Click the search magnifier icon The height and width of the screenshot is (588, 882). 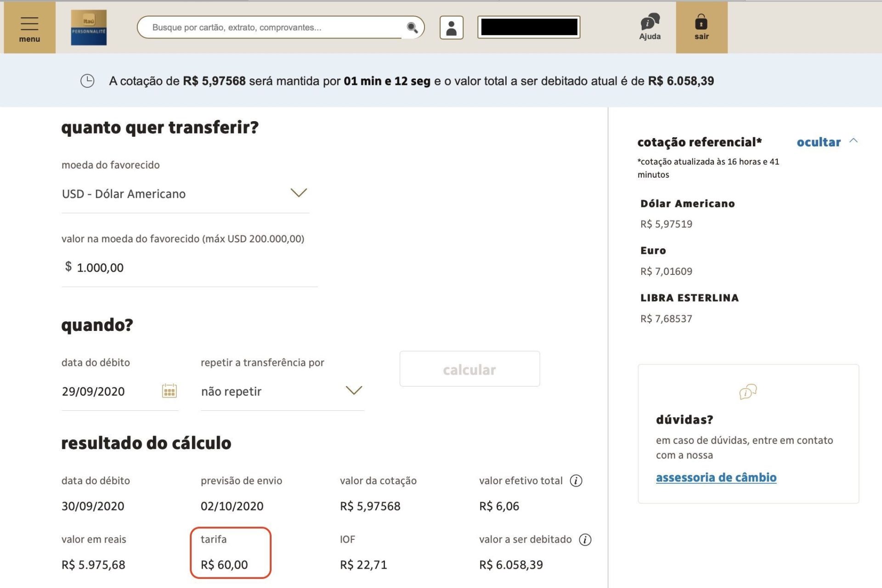pyautogui.click(x=412, y=28)
